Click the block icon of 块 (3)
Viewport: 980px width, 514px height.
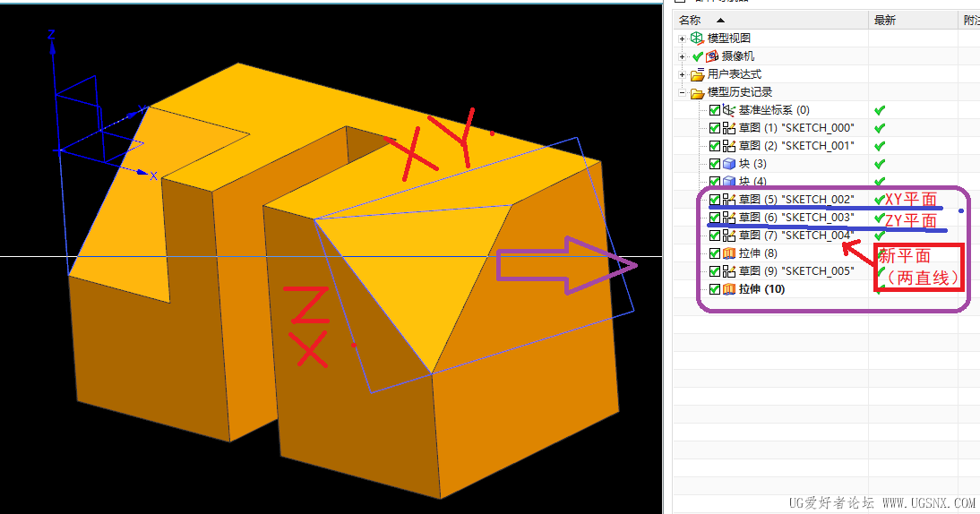(729, 164)
